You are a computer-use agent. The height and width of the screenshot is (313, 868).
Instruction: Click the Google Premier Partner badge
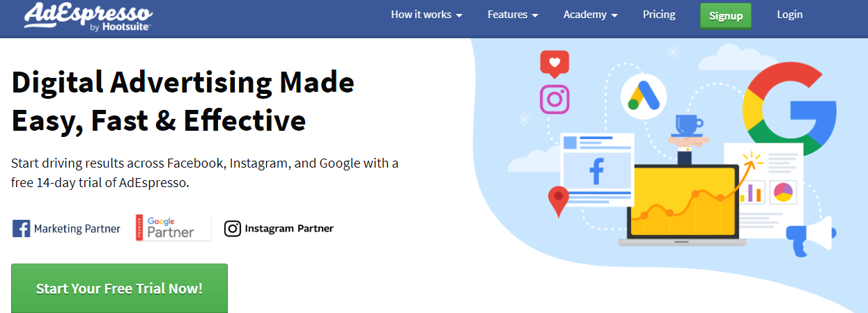click(173, 228)
